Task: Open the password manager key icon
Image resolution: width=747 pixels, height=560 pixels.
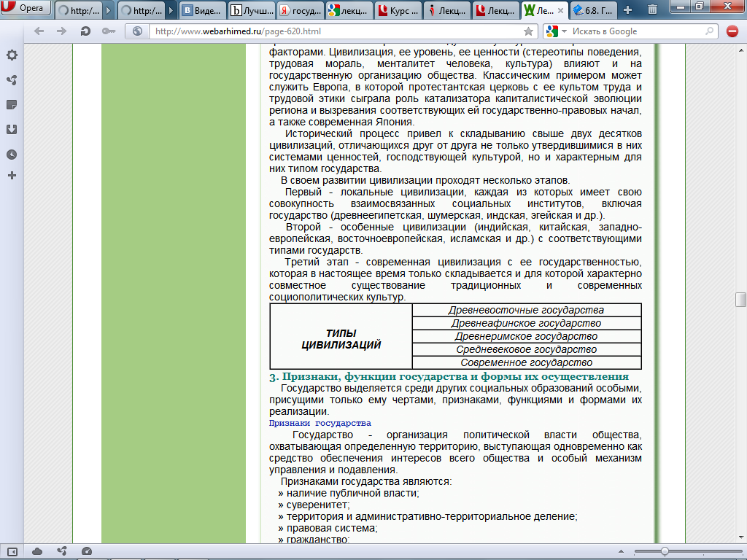Action: tap(109, 31)
